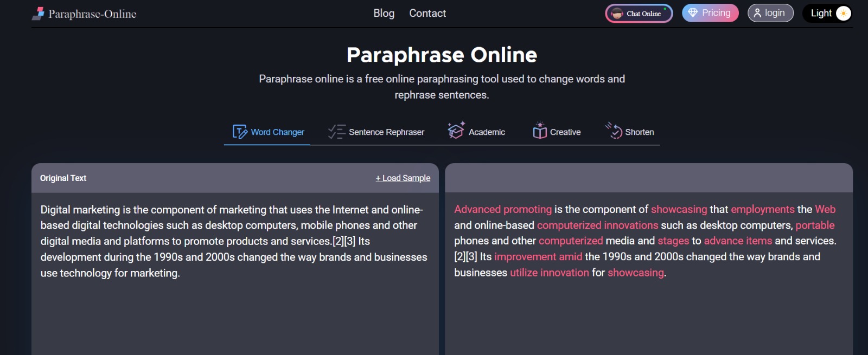868x355 pixels.
Task: Click the Load Sample link
Action: (403, 178)
